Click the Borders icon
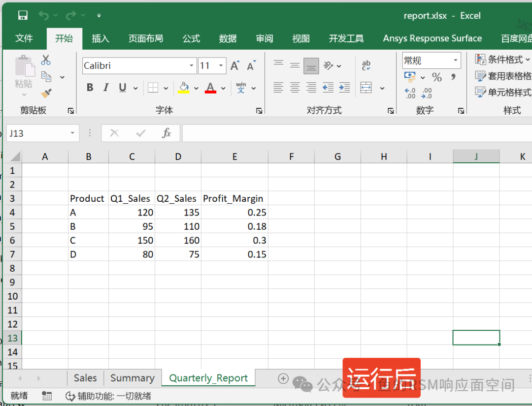Viewport: 532px width, 406px height. (x=153, y=88)
